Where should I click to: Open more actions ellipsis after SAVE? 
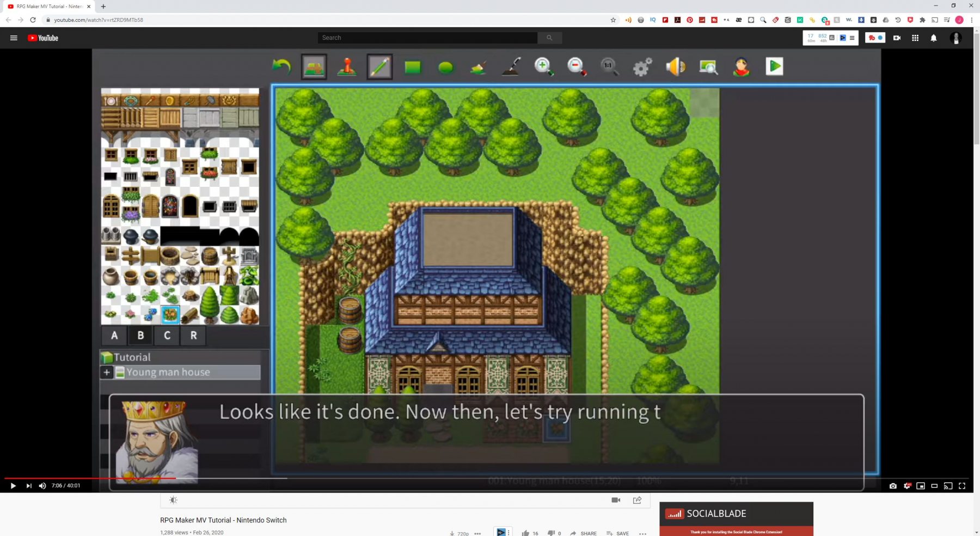coord(642,533)
